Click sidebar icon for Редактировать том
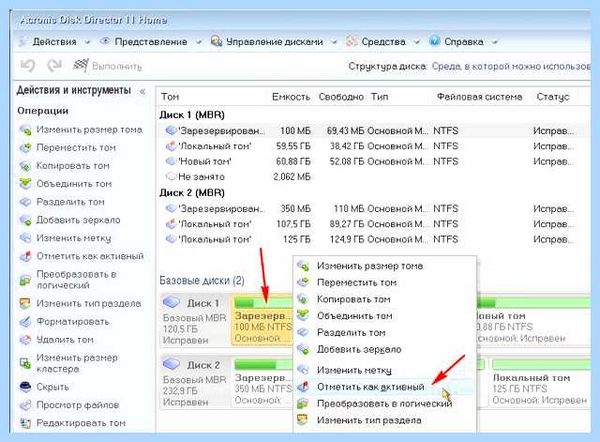This screenshot has height=442, width=600. [x=25, y=423]
